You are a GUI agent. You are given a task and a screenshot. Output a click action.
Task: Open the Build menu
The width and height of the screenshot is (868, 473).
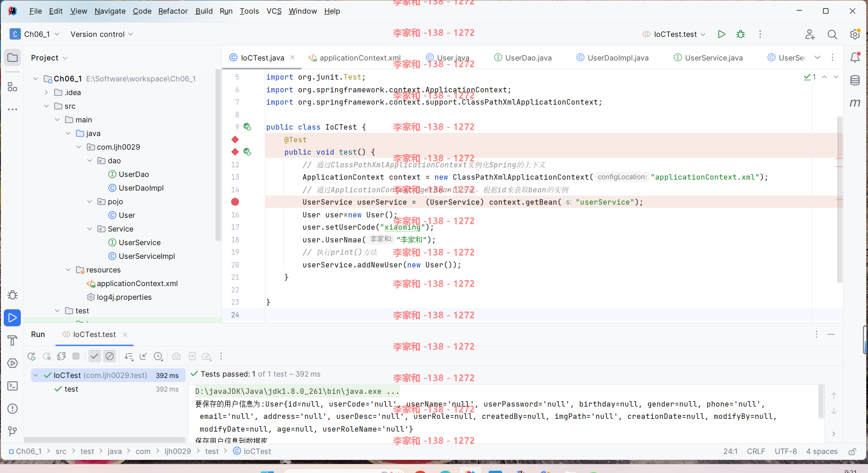coord(204,11)
